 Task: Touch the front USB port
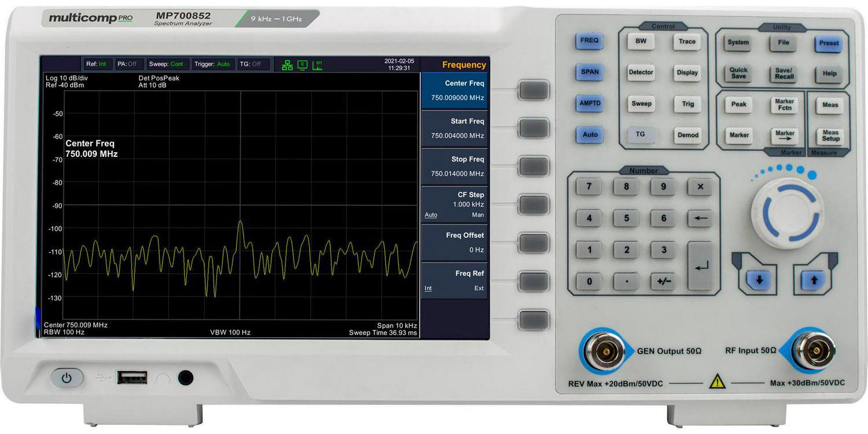[132, 378]
